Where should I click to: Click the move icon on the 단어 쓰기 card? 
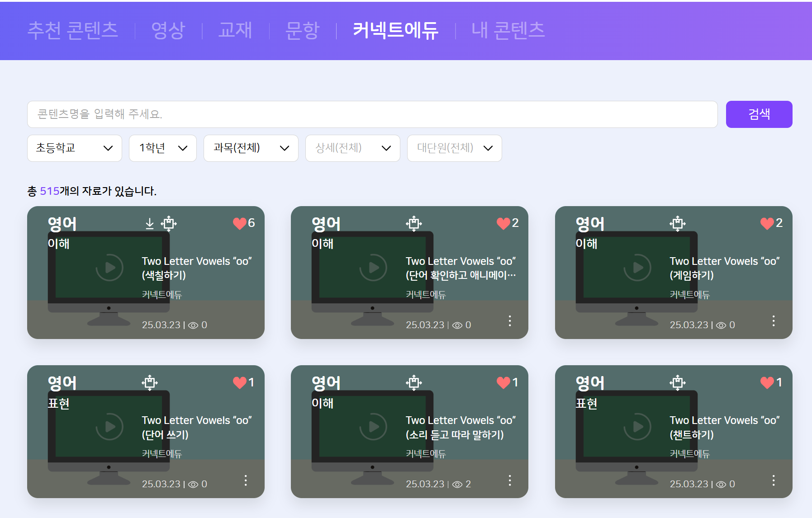point(150,382)
